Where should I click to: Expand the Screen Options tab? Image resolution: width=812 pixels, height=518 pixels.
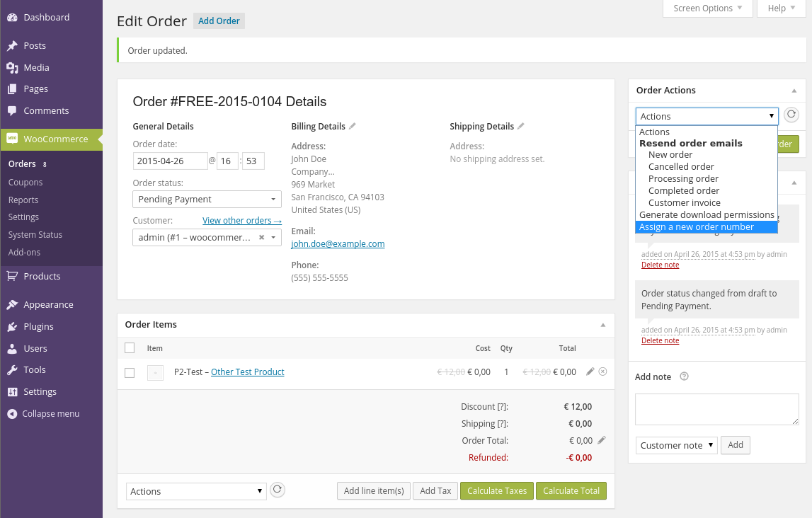702,8
